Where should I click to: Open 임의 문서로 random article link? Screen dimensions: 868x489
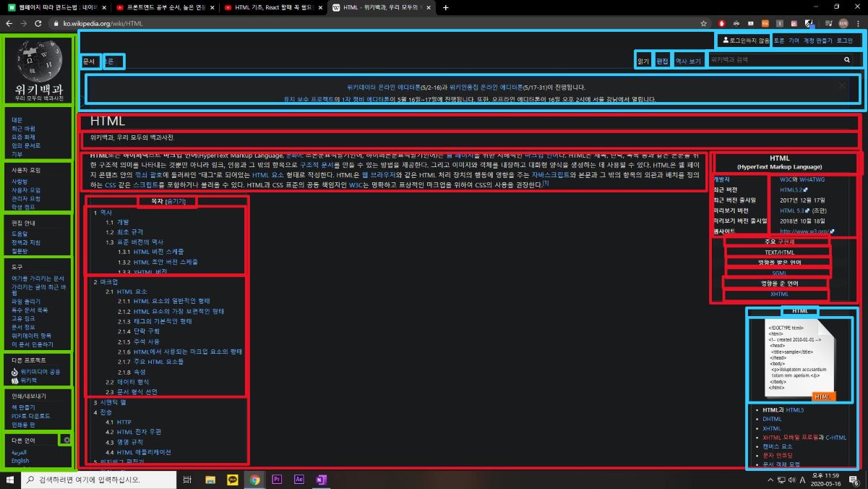click(26, 145)
